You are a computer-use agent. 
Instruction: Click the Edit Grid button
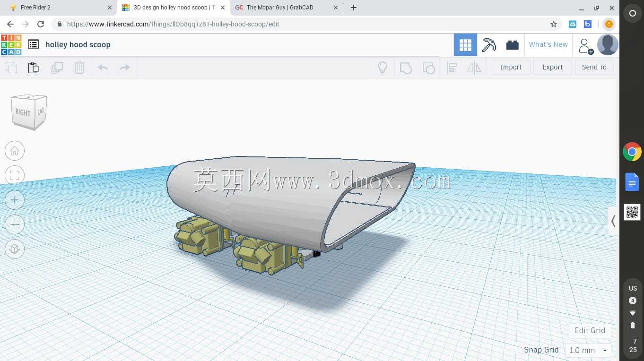(590, 330)
